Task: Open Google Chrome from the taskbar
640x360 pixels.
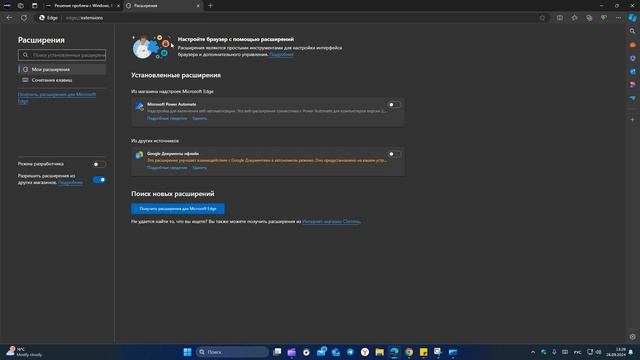Action: coord(409,352)
